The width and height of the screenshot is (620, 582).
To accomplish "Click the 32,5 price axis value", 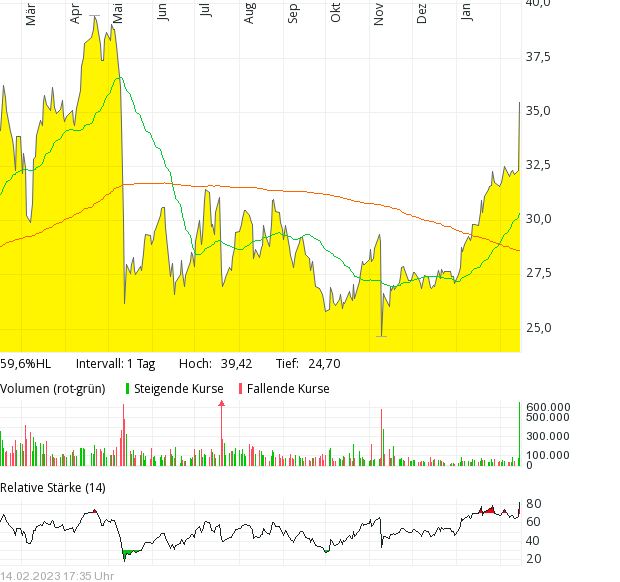I will [x=538, y=164].
